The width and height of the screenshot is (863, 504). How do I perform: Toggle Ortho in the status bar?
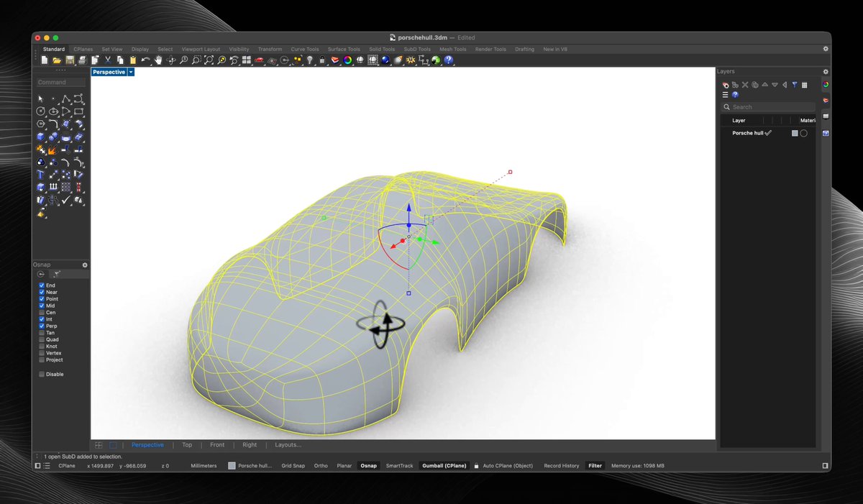pyautogui.click(x=321, y=466)
